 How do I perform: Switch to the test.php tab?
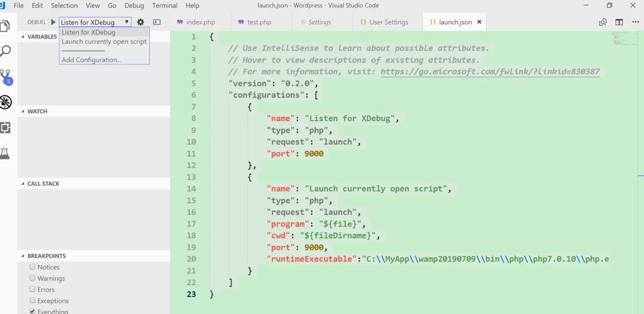pyautogui.click(x=258, y=22)
